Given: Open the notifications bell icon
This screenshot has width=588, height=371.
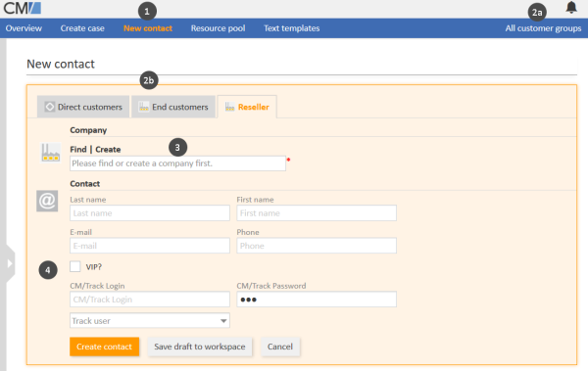Looking at the screenshot, I should tap(571, 8).
